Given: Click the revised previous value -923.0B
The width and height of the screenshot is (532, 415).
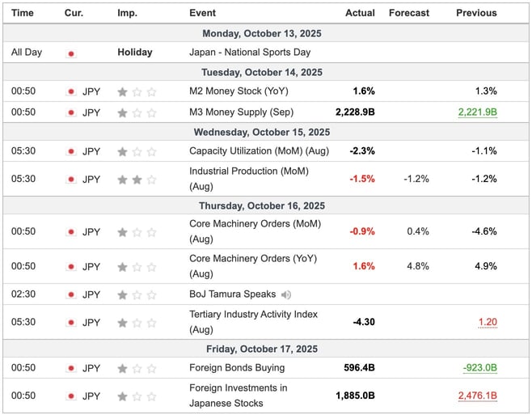Looking at the screenshot, I should click(479, 368).
